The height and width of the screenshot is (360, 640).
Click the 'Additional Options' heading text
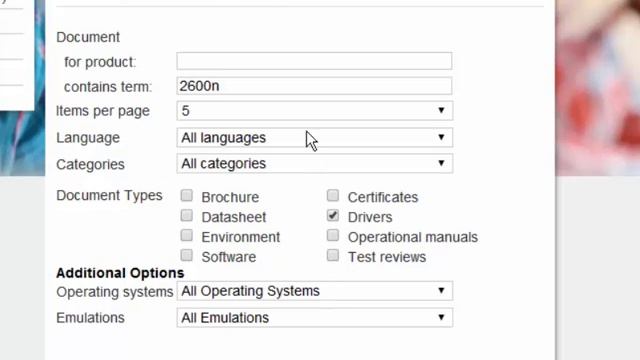point(120,273)
